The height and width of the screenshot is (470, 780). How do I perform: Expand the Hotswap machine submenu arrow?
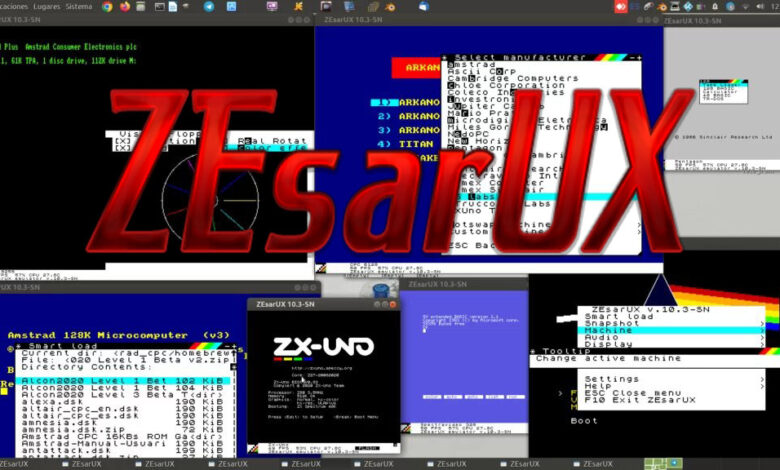pos(639,225)
